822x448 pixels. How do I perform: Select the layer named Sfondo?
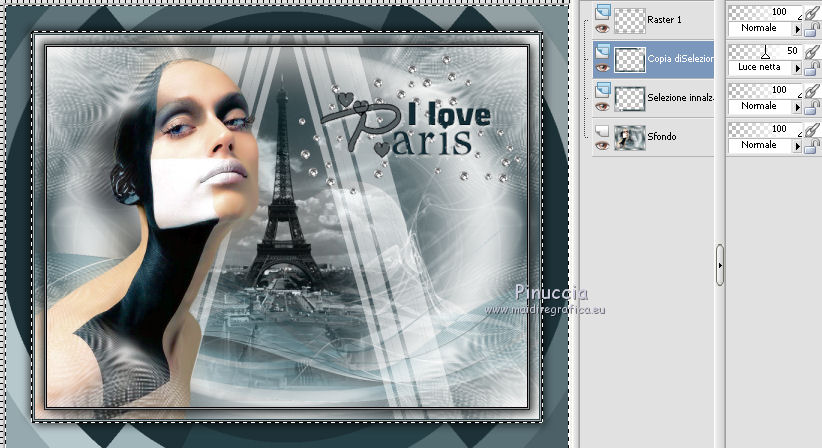pyautogui.click(x=662, y=137)
